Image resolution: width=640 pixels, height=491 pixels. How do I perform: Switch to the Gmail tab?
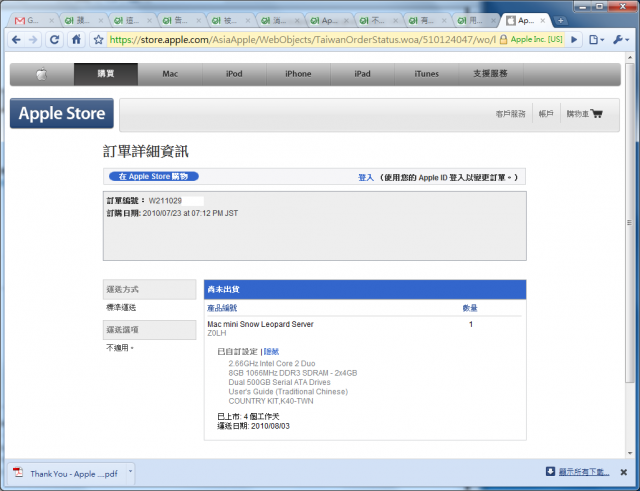tap(33, 20)
